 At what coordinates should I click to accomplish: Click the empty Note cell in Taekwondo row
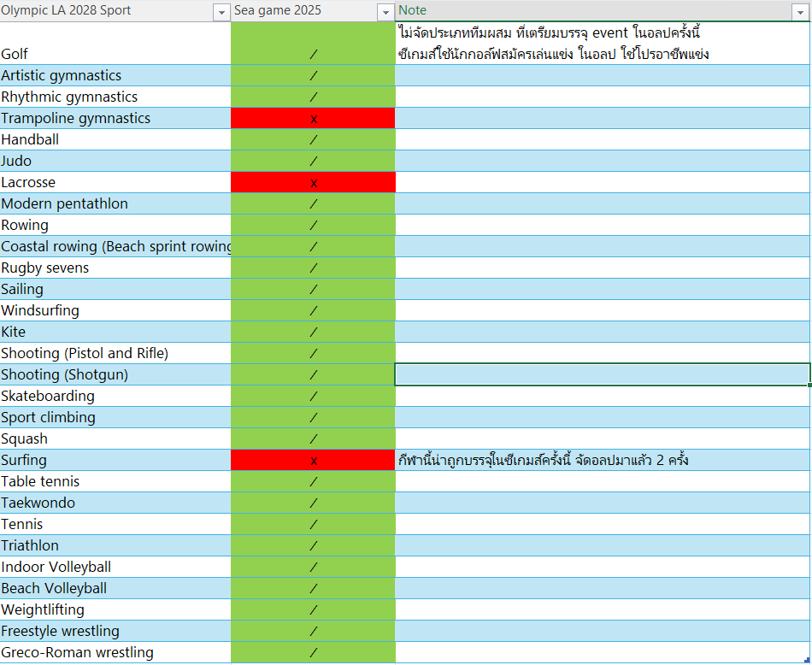click(603, 503)
